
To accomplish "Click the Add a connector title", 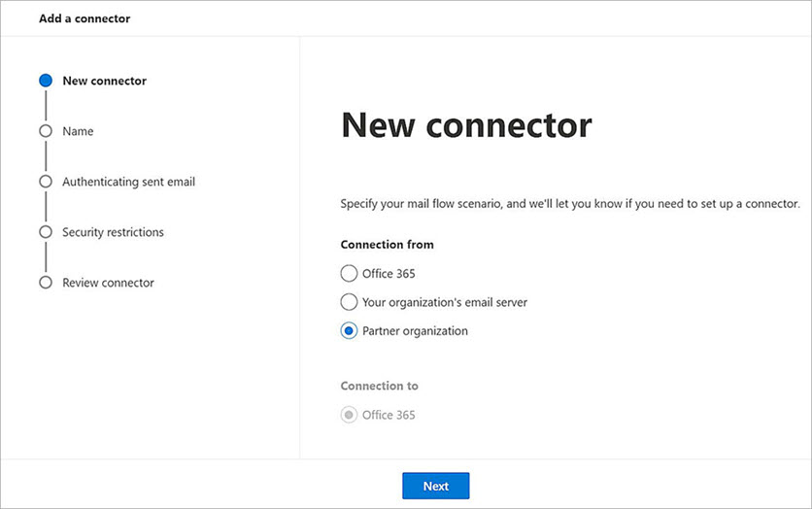I will point(85,18).
